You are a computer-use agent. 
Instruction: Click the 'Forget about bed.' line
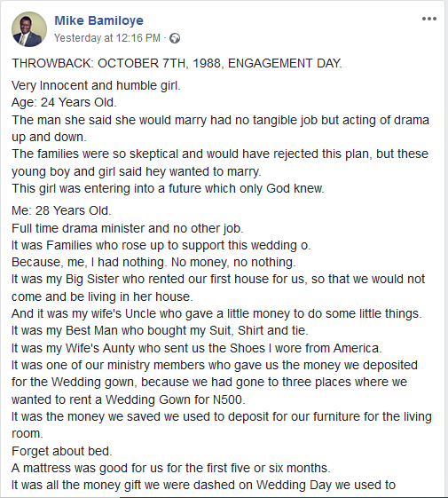coord(62,451)
